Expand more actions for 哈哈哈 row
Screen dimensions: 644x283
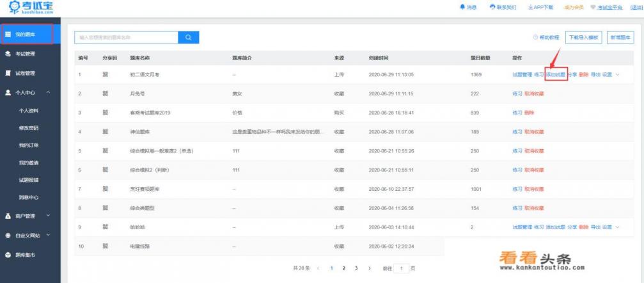tap(617, 227)
